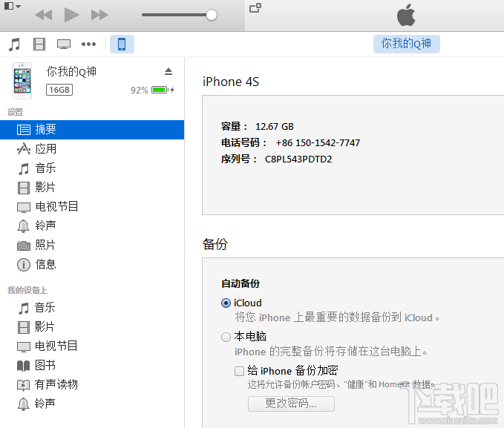Screen dimensions: 504x428
Task: Click the play button
Action: pos(72,15)
